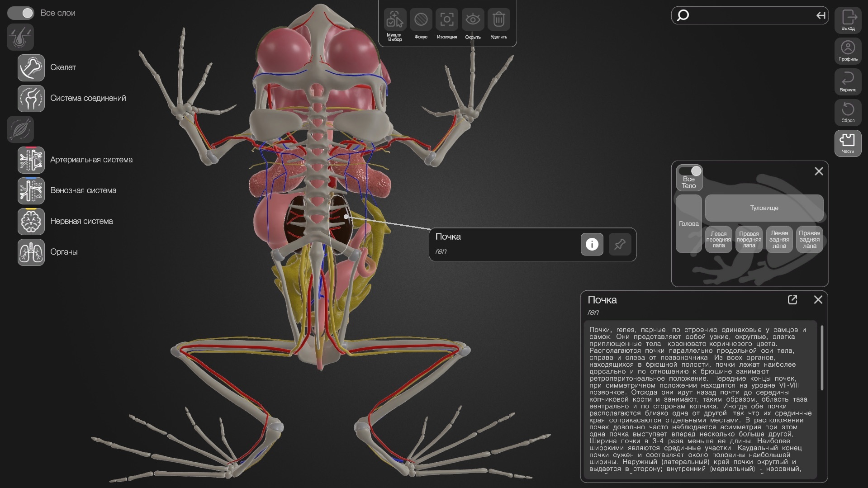Expand the skin layer group icon
The width and height of the screenshot is (868, 488).
(20, 37)
